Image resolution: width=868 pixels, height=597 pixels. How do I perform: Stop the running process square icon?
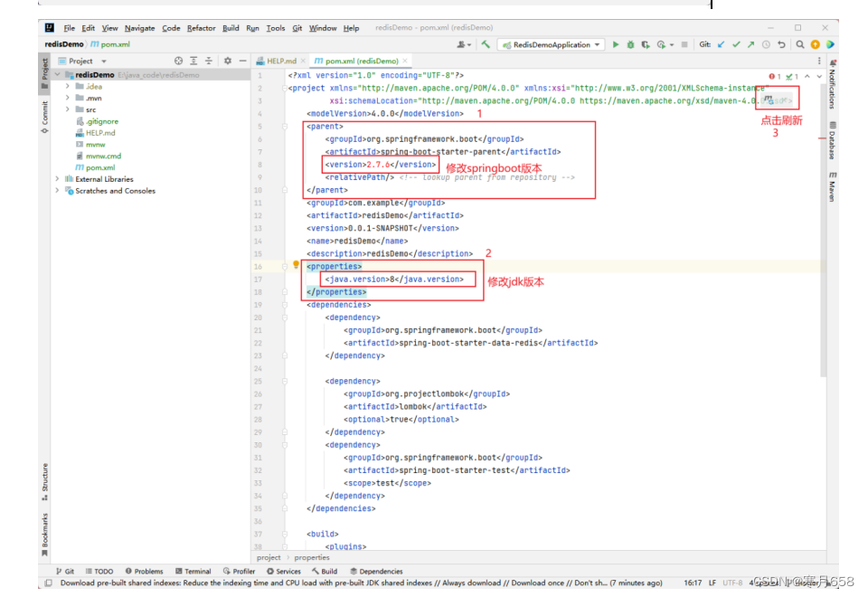click(x=684, y=44)
